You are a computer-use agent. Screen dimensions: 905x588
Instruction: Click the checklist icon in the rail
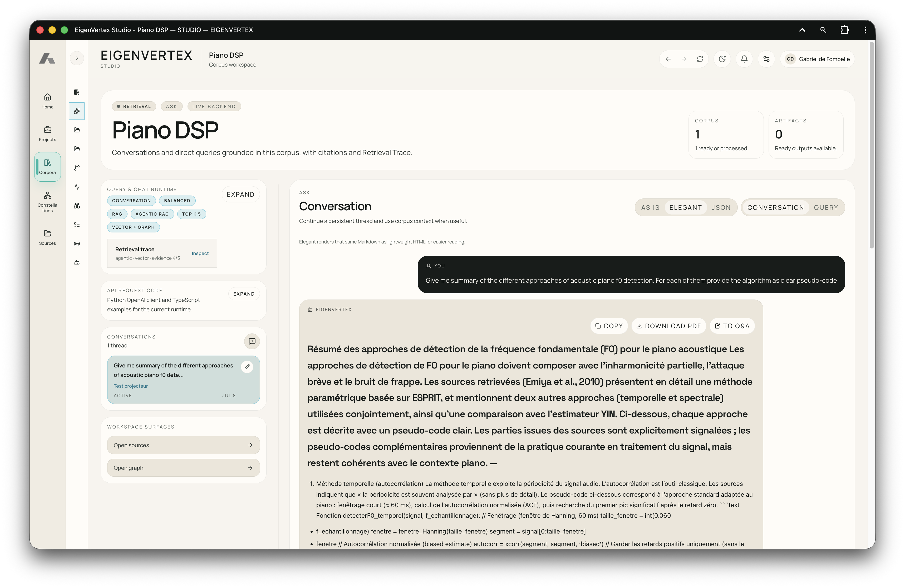(77, 225)
